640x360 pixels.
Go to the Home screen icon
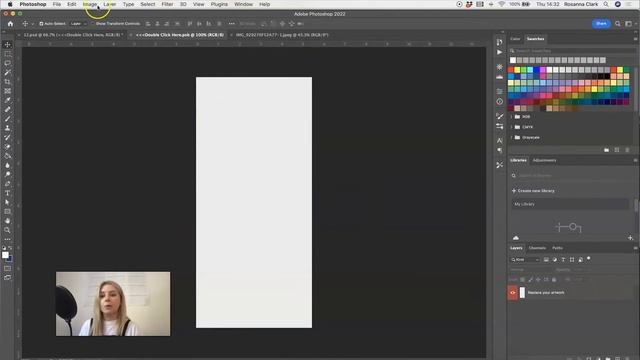[x=10, y=24]
